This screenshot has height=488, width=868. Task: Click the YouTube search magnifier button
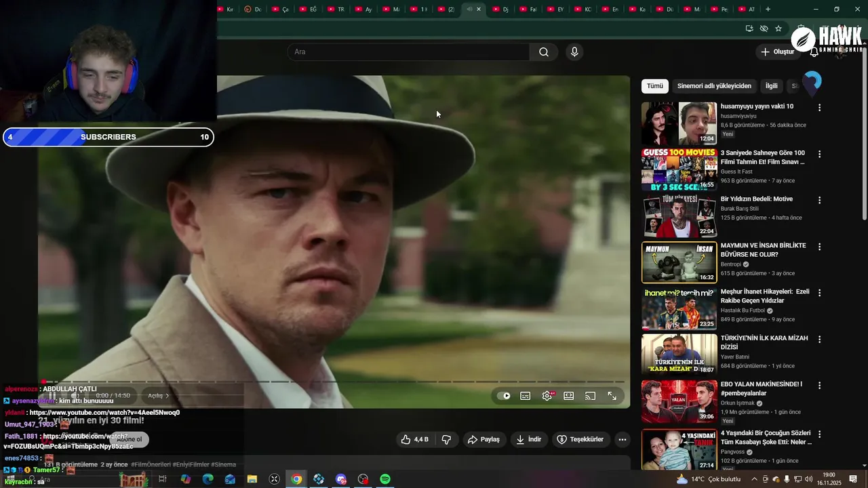(544, 52)
